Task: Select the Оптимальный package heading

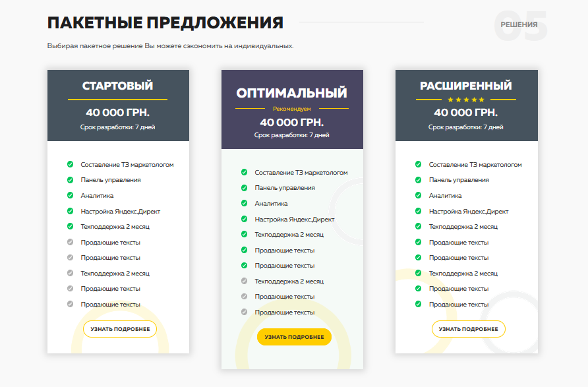Action: point(291,93)
